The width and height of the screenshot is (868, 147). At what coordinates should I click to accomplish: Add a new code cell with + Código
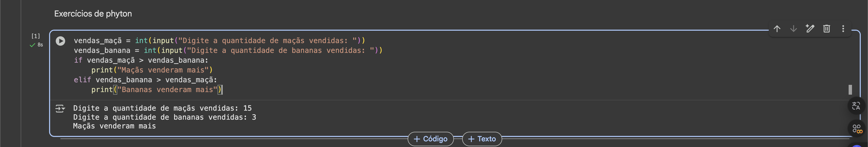[430, 139]
